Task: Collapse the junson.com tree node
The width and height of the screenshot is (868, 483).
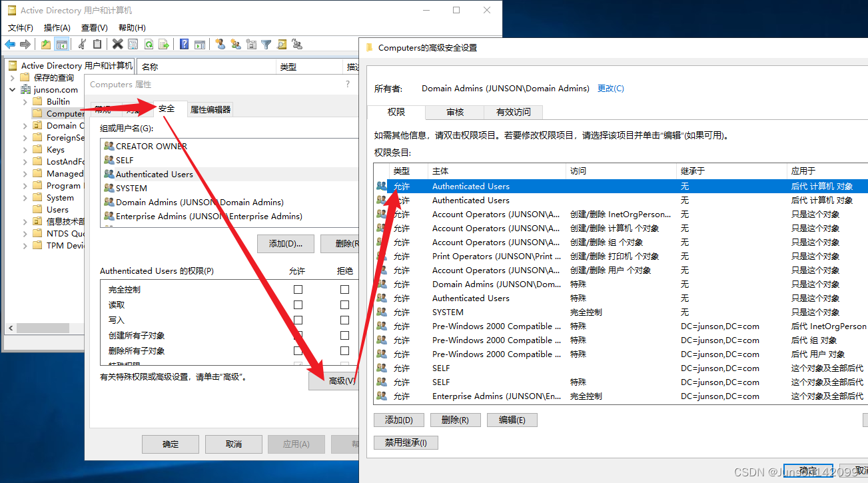Action: 12,89
